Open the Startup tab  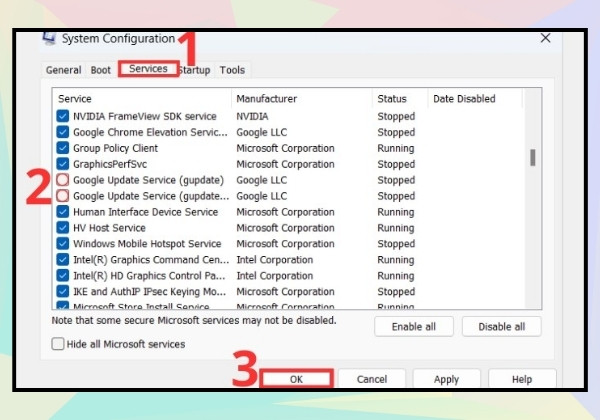coord(195,70)
